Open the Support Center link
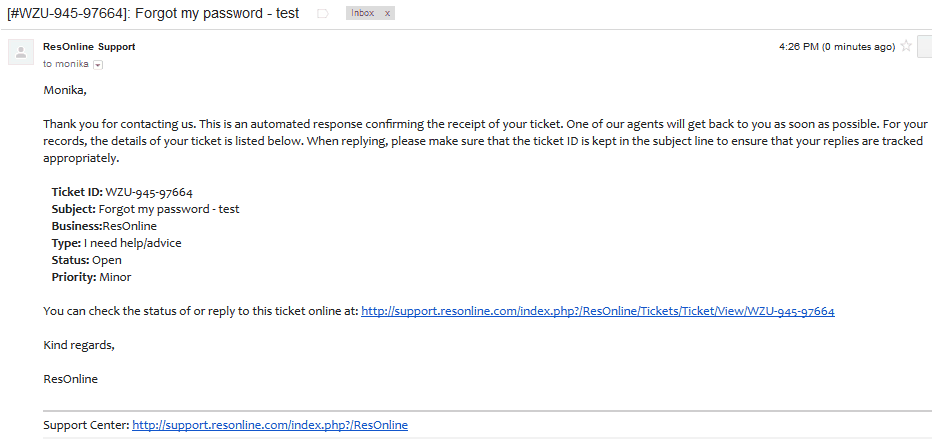 (x=270, y=425)
